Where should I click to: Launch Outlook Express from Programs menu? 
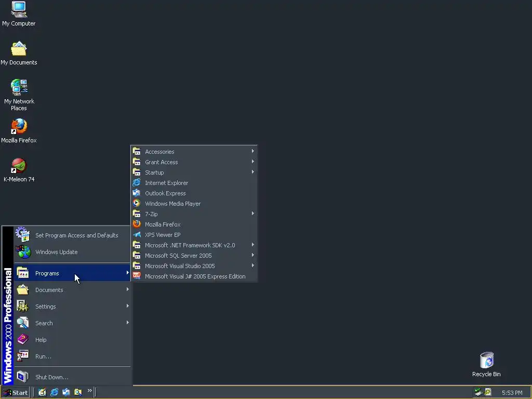194,193
